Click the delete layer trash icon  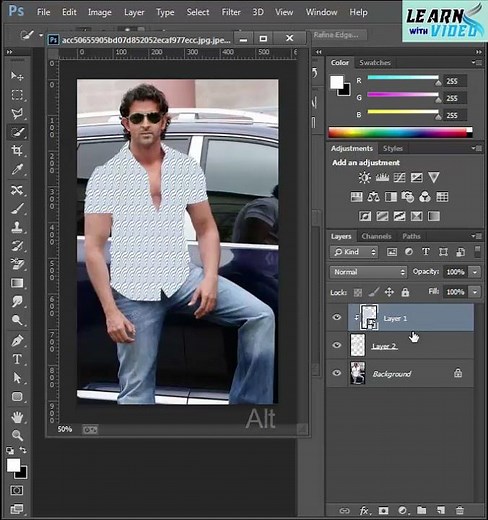point(460,510)
